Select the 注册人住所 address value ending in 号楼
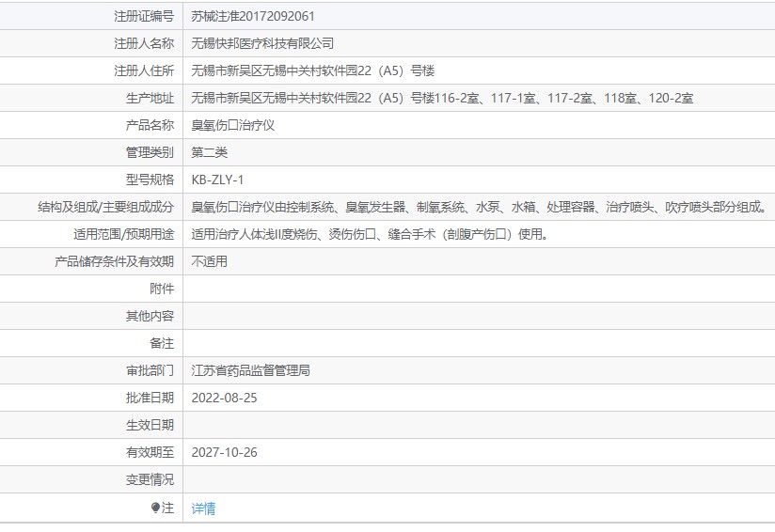Screen dimensions: 775x532 click(x=313, y=70)
